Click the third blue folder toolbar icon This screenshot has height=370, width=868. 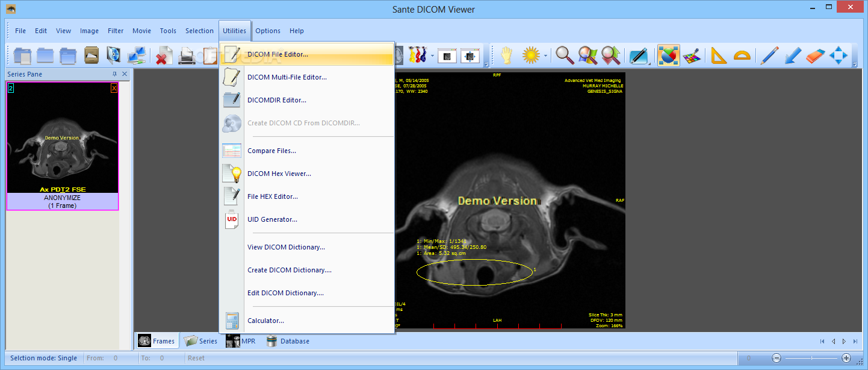tap(68, 55)
